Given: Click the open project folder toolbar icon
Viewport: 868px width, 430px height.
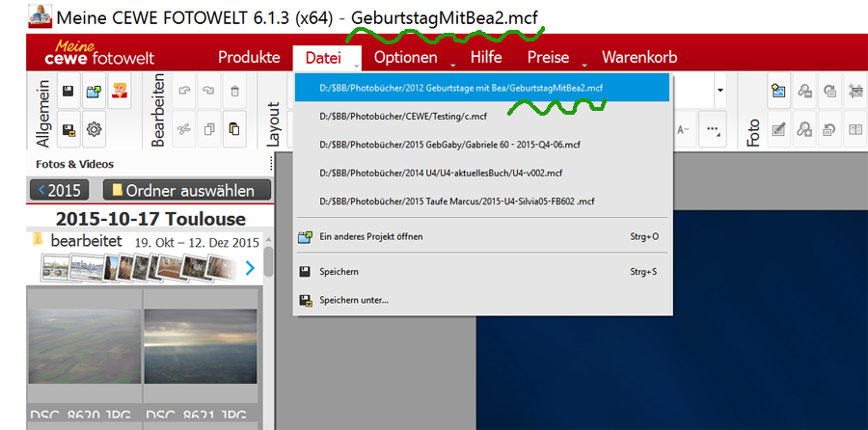Looking at the screenshot, I should pos(95,91).
